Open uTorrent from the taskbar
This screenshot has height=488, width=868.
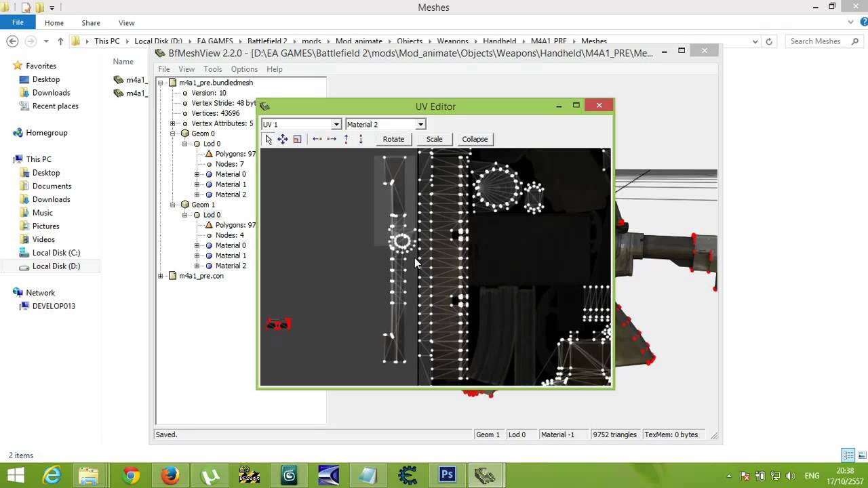(x=210, y=476)
